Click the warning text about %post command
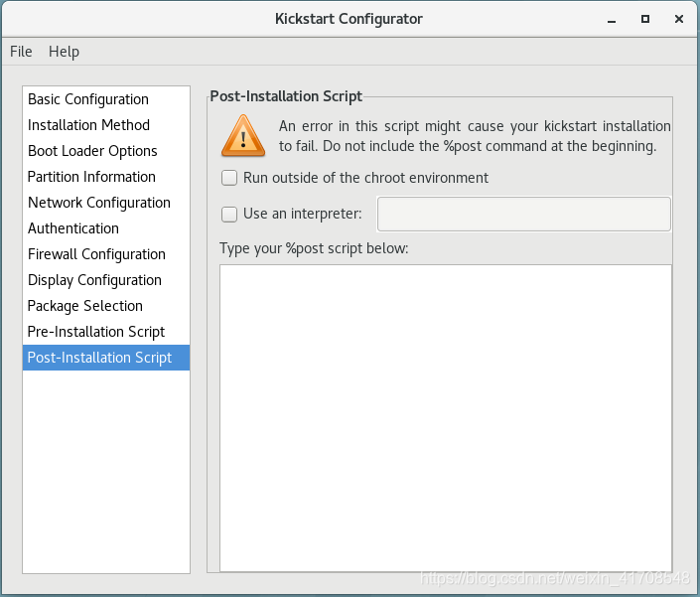The width and height of the screenshot is (700, 597). 475,136
